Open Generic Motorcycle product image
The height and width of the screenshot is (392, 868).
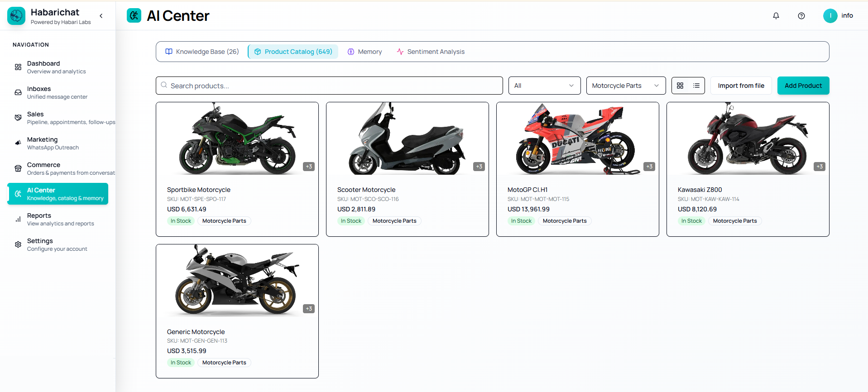click(x=237, y=281)
